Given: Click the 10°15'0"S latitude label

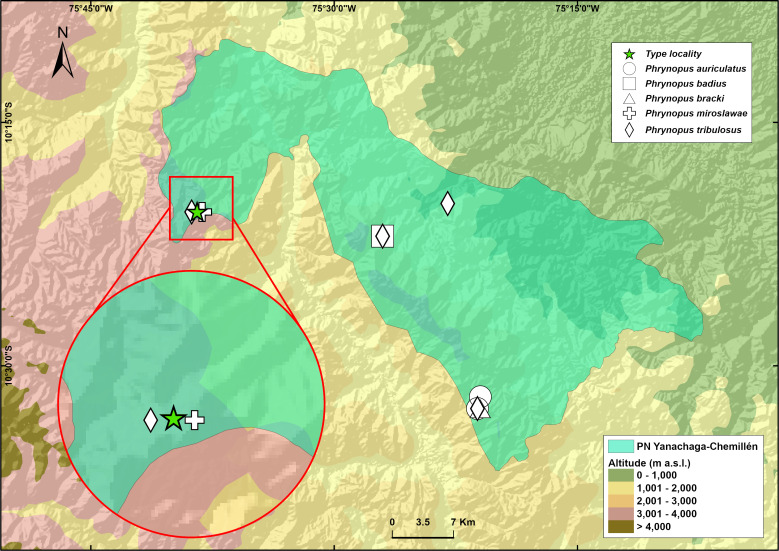Looking at the screenshot, I should (x=8, y=122).
